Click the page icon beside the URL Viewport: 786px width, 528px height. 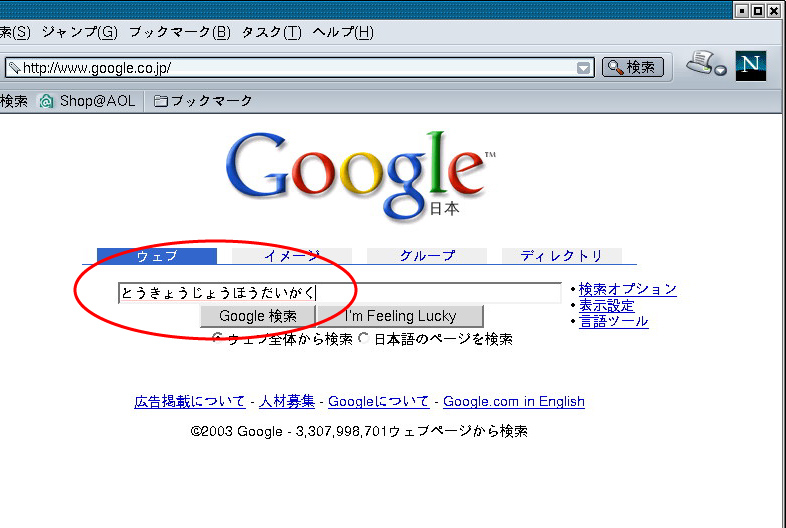15,67
